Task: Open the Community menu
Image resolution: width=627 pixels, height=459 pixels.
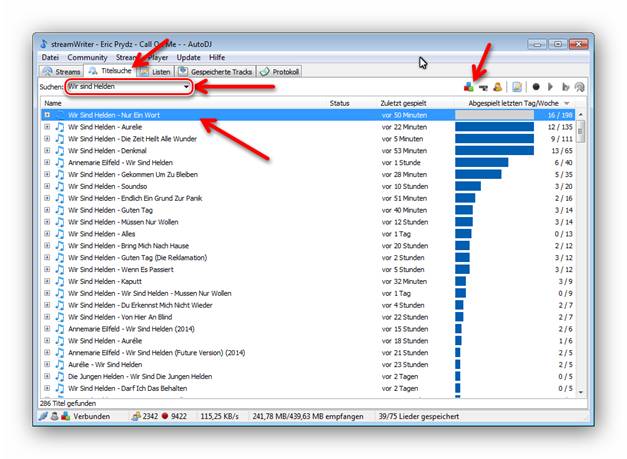Action: click(87, 57)
